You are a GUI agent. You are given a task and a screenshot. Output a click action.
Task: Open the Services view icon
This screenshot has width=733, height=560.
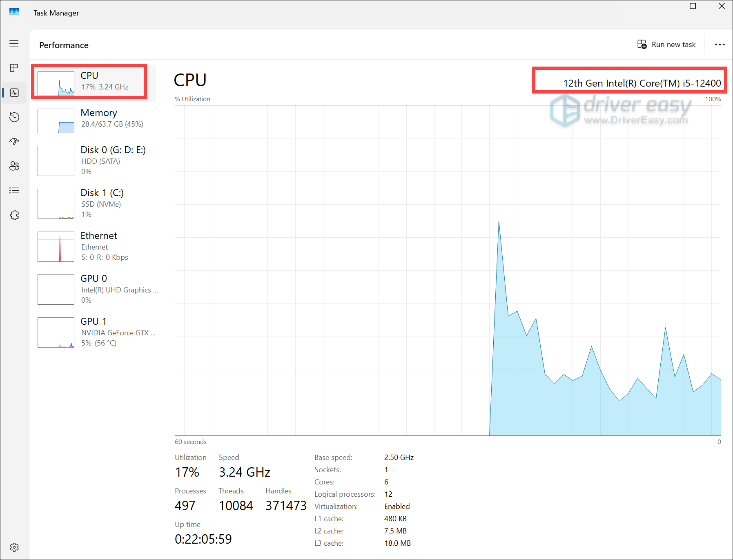(14, 215)
